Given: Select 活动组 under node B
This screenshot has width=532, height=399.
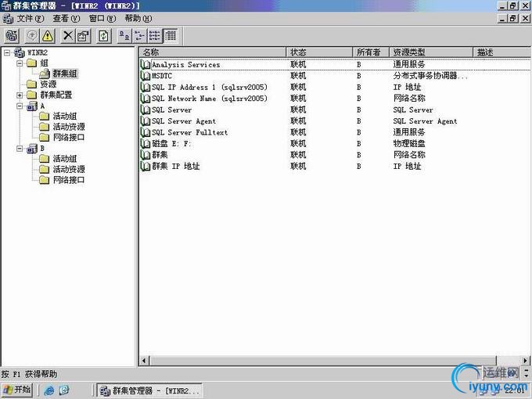Looking at the screenshot, I should pyautogui.click(x=65, y=159).
